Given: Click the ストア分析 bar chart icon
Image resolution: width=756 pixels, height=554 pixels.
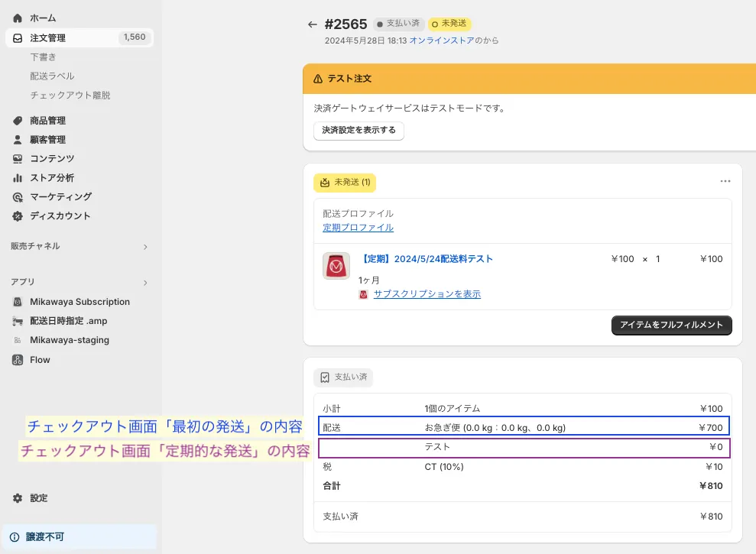Looking at the screenshot, I should click(18, 178).
